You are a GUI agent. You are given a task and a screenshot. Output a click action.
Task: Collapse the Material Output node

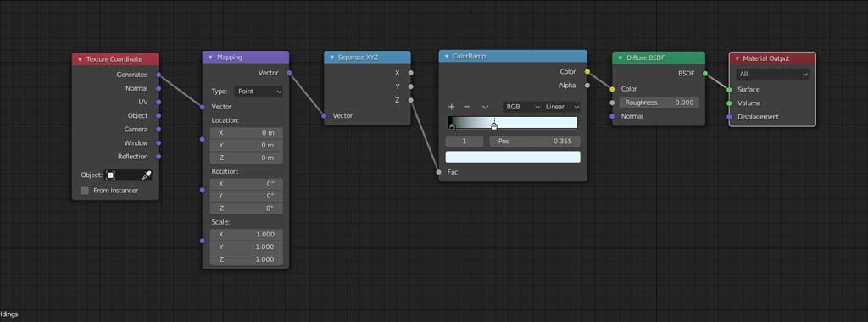point(737,58)
